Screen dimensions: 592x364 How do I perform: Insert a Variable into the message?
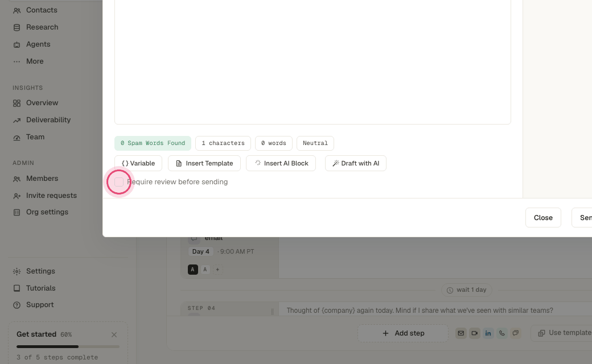click(x=138, y=163)
